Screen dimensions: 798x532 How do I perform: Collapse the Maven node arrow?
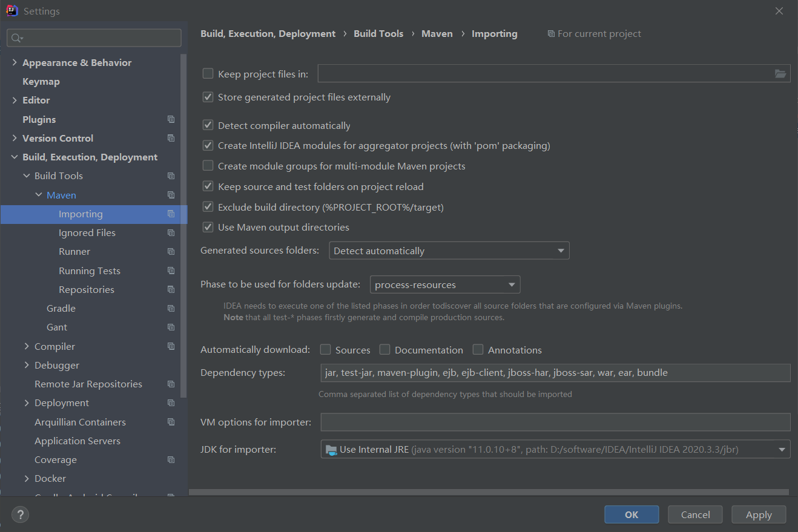[39, 195]
